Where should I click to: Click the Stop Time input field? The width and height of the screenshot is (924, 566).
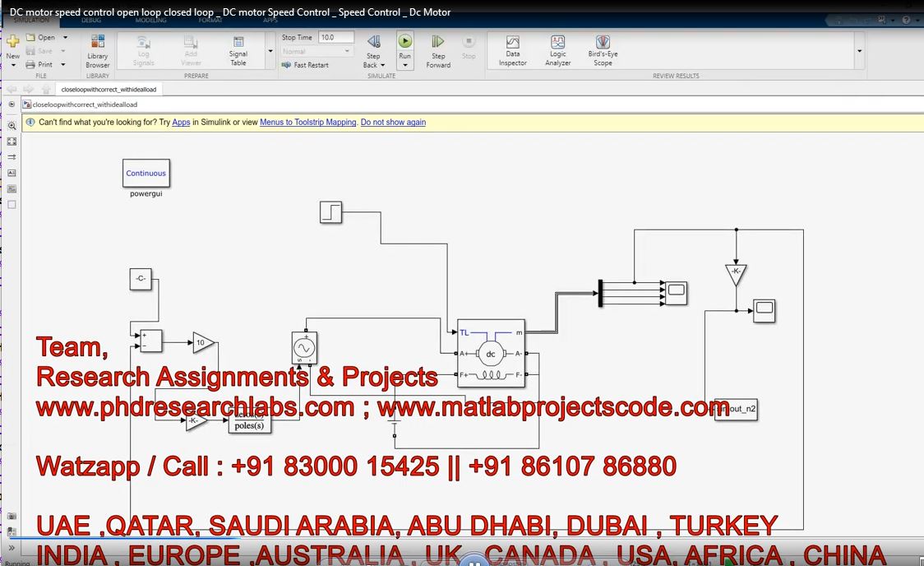(x=335, y=37)
